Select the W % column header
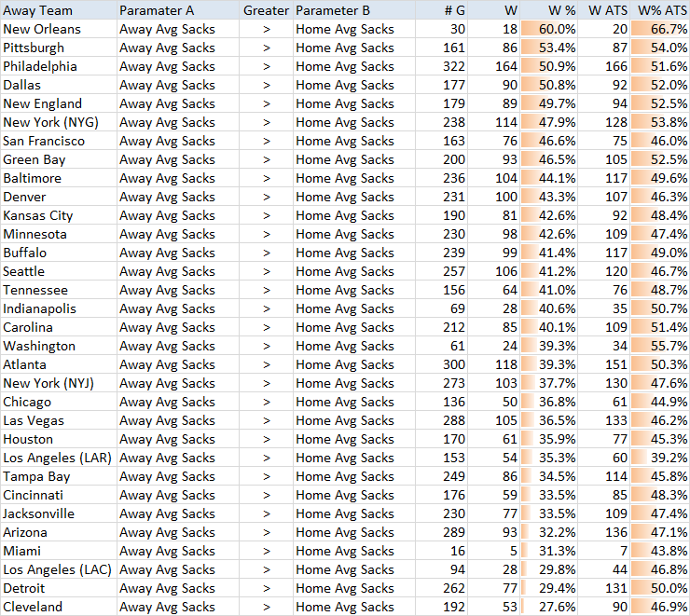This screenshot has width=690, height=616. (549, 9)
